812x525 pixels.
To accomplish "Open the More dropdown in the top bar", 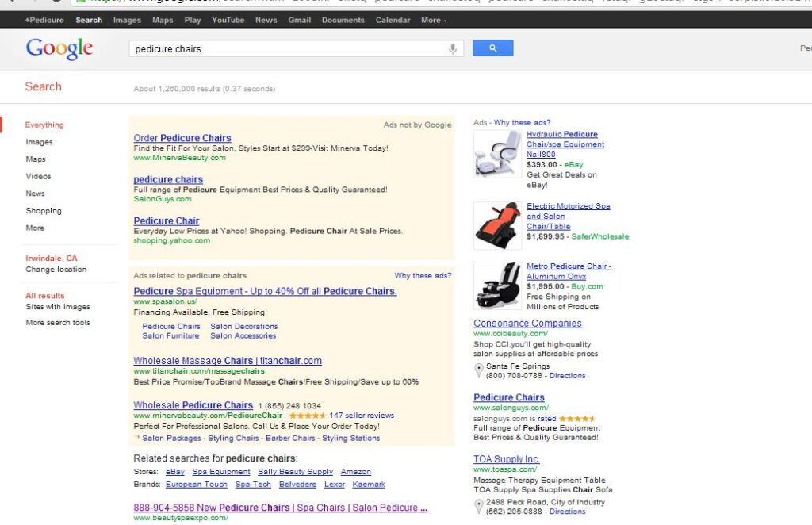I will coord(434,20).
